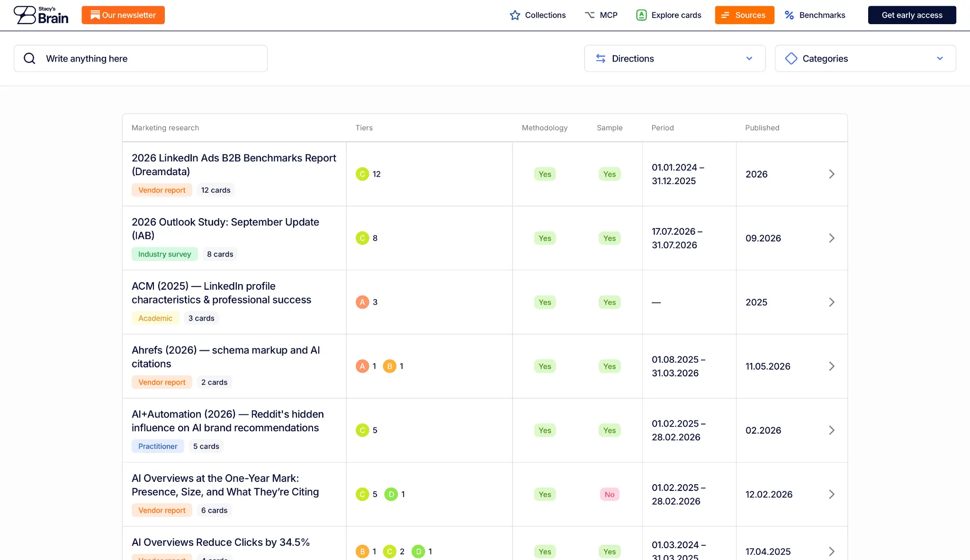This screenshot has height=560, width=970.
Task: Click the Published column header
Action: [x=762, y=128]
